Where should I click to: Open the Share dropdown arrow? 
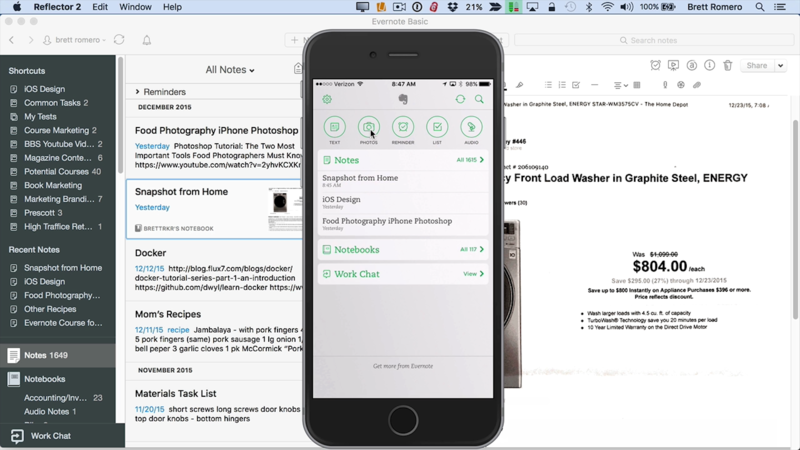point(781,65)
